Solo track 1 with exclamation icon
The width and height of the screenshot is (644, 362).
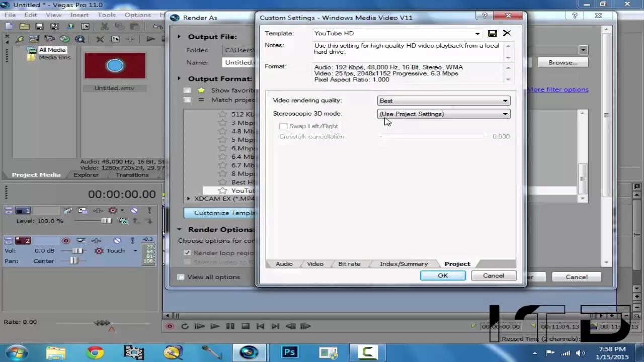[x=149, y=211]
